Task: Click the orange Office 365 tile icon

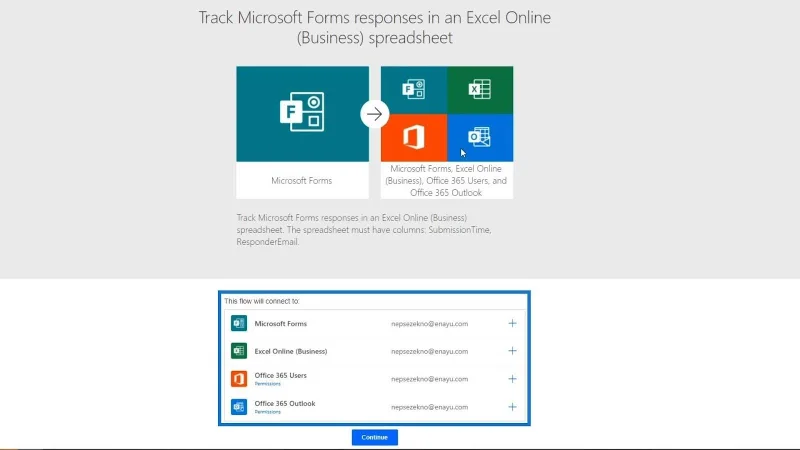Action: pyautogui.click(x=414, y=137)
